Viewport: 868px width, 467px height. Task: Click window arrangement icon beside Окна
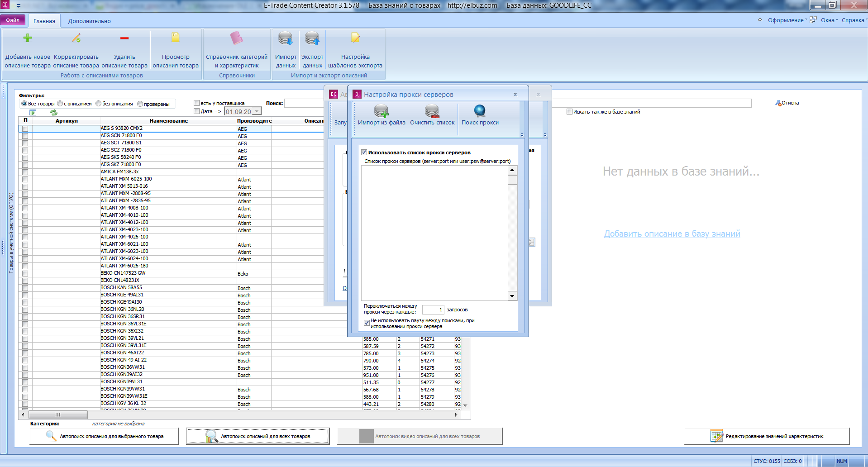pyautogui.click(x=813, y=20)
